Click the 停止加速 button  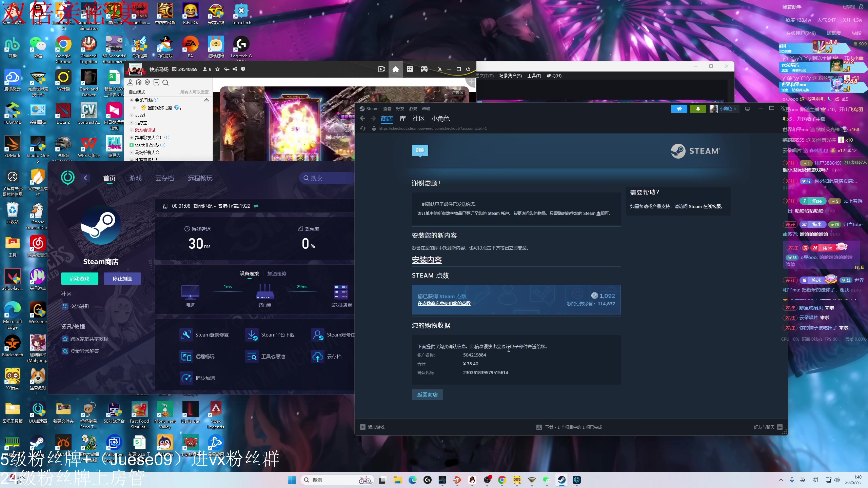(x=122, y=279)
